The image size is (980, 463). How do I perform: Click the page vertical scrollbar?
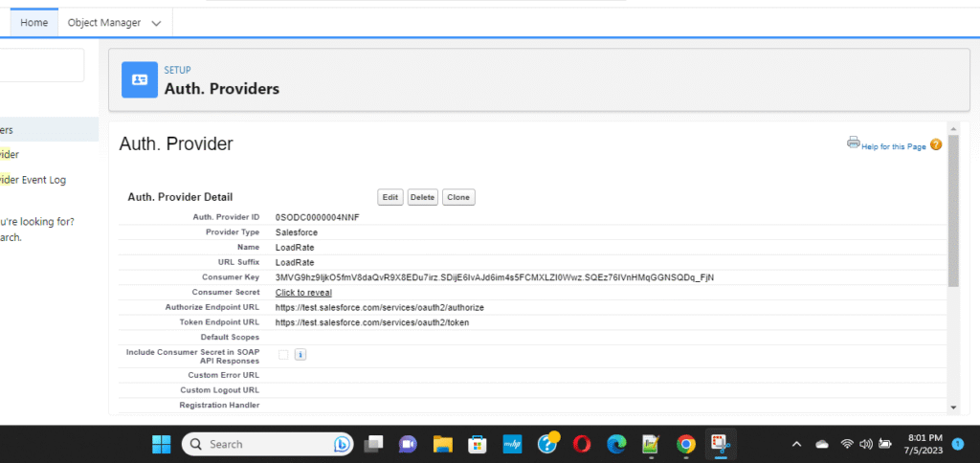[x=952, y=220]
